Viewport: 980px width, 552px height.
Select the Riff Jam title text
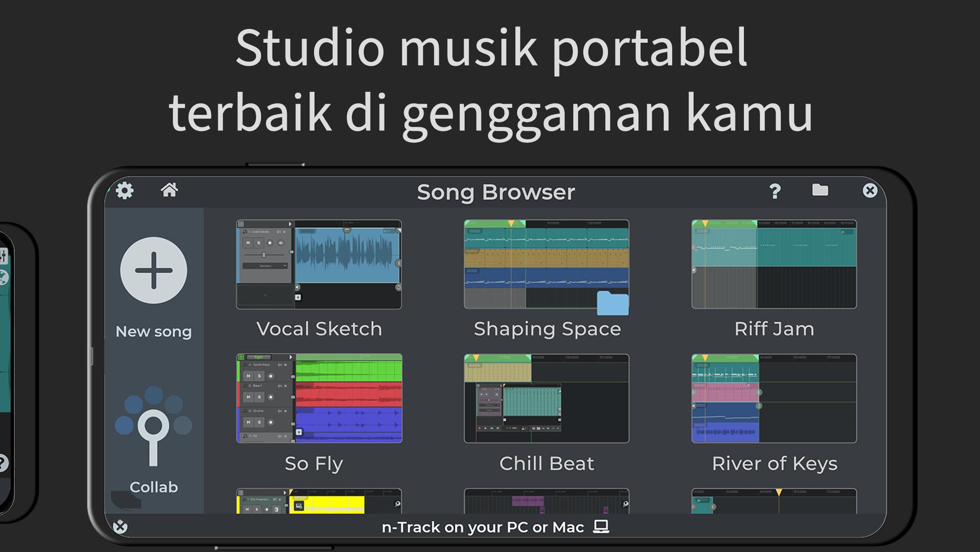tap(774, 329)
